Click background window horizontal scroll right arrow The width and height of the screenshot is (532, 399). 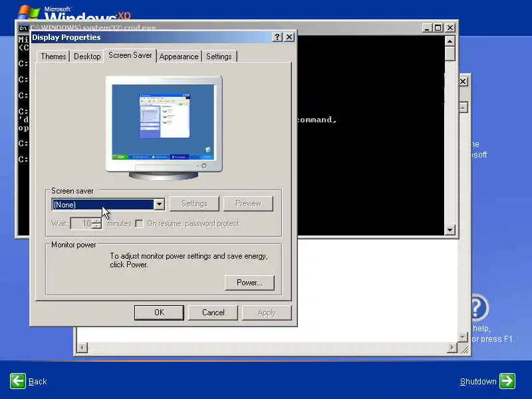452,347
